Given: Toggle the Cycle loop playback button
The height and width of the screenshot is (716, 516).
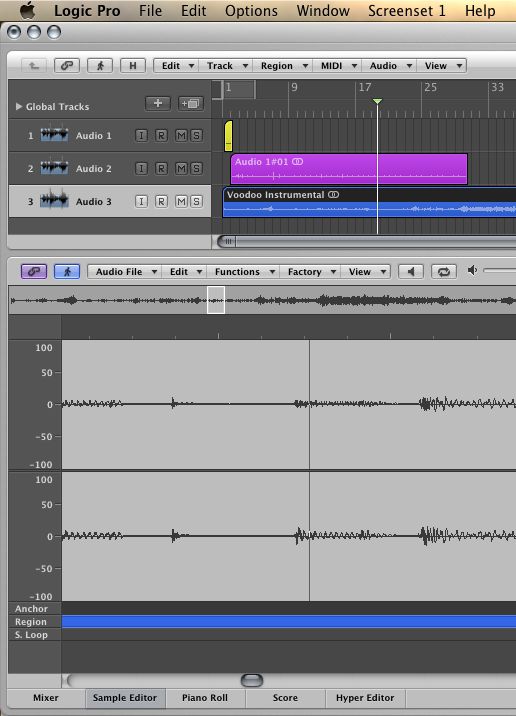Looking at the screenshot, I should [444, 272].
